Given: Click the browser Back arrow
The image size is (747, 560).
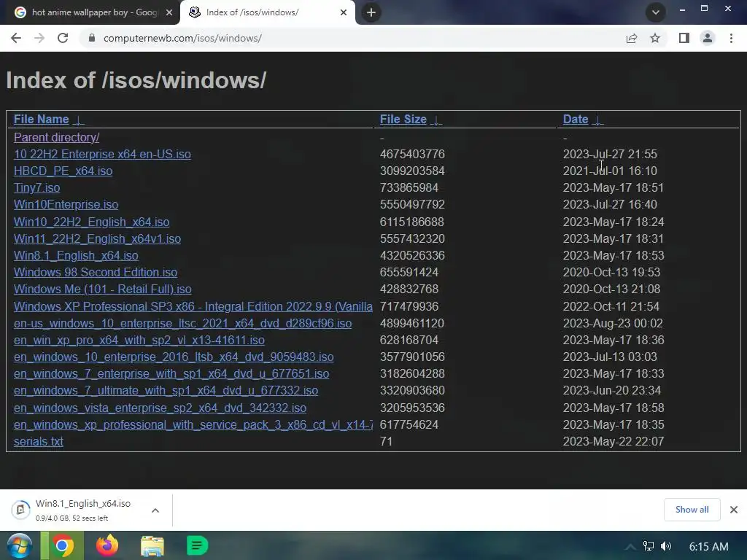Looking at the screenshot, I should pos(16,38).
